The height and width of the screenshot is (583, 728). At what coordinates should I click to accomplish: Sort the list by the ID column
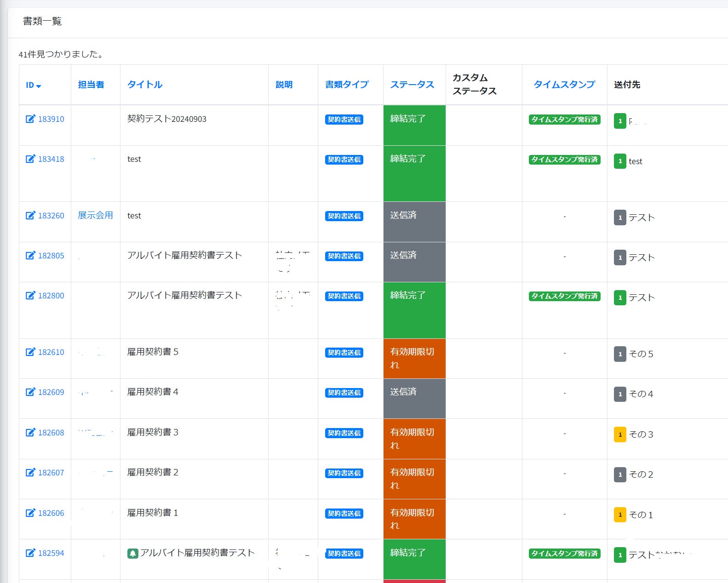coord(34,85)
